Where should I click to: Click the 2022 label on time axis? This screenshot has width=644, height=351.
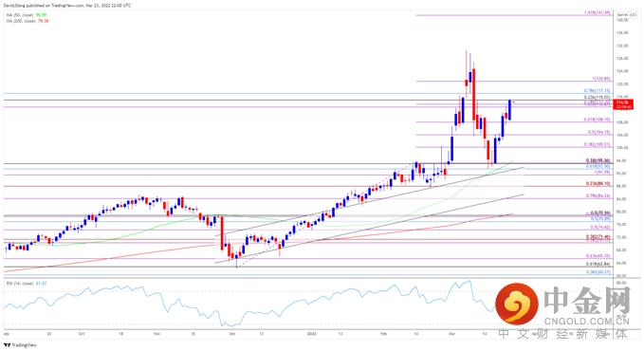[x=312, y=334]
